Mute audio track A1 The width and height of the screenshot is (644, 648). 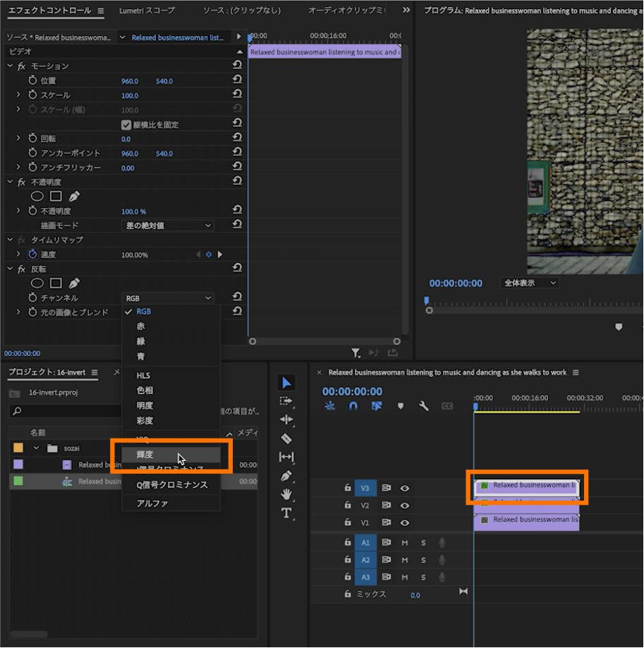[x=405, y=542]
